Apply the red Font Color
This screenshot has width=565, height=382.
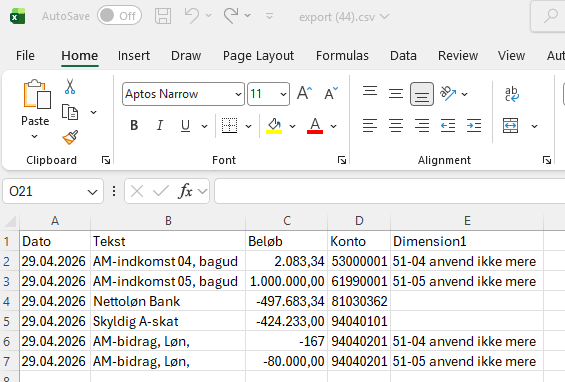tap(315, 125)
